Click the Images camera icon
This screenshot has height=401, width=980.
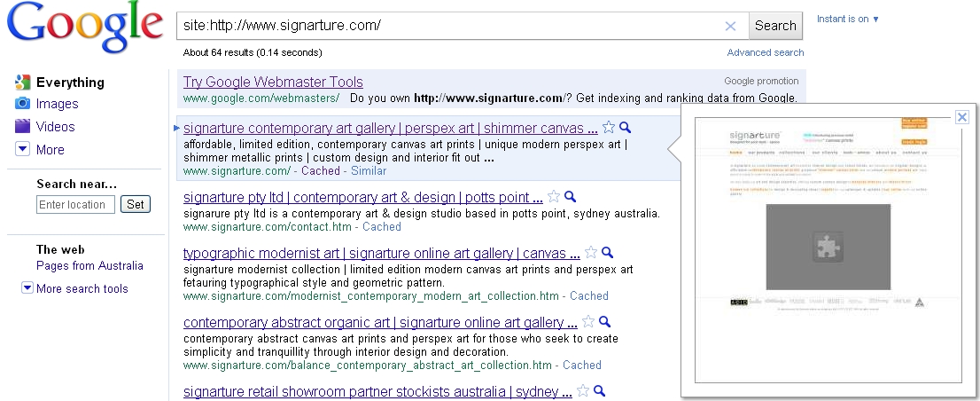[x=22, y=103]
